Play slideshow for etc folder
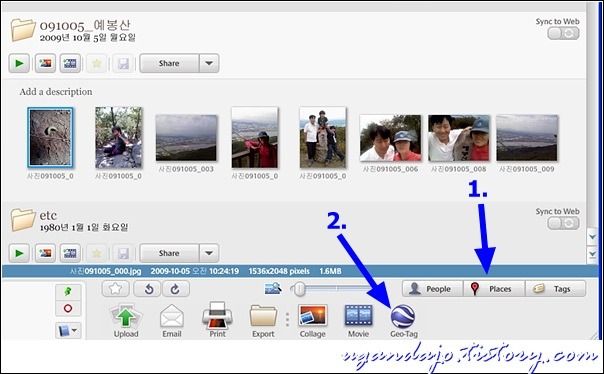The image size is (604, 374). tap(19, 253)
